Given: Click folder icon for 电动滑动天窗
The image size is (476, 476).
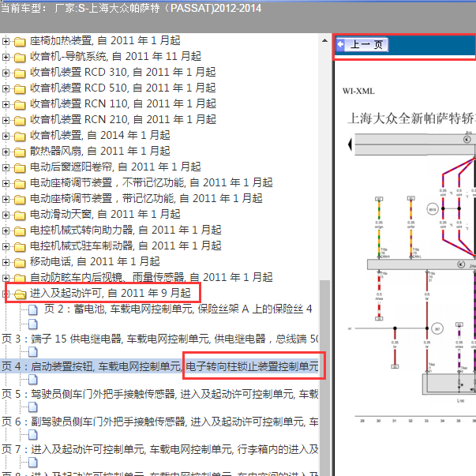Looking at the screenshot, I should click(x=20, y=216).
